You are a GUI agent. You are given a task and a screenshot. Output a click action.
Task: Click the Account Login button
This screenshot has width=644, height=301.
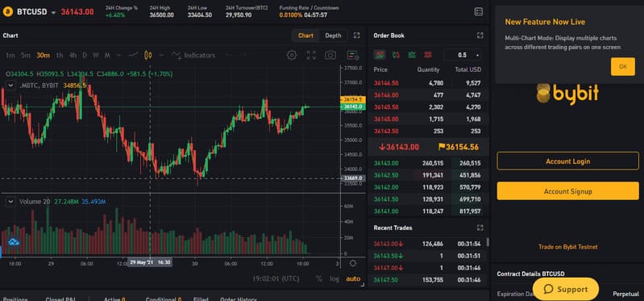[x=567, y=161]
